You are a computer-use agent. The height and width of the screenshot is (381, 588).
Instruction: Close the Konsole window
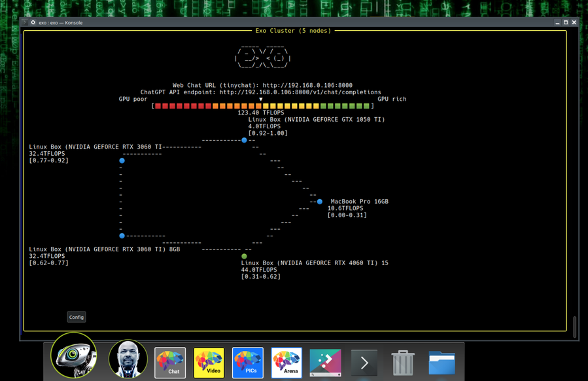point(574,22)
